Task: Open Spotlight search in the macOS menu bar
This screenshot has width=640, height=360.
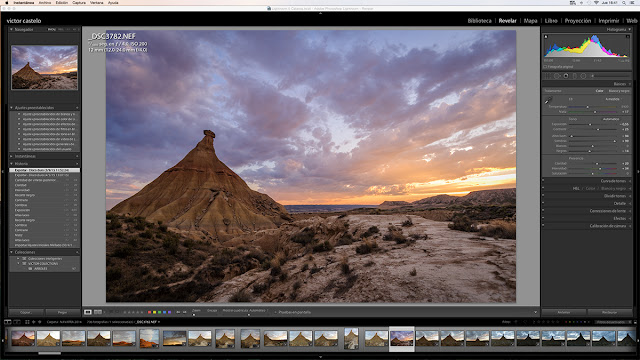Action: [624, 3]
